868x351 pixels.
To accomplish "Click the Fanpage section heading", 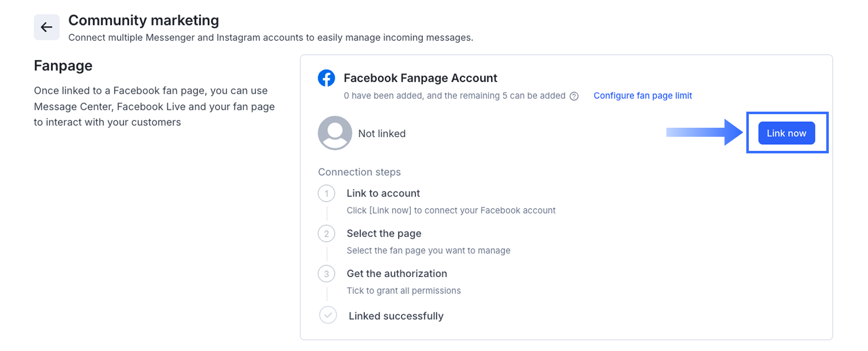I will pos(63,66).
